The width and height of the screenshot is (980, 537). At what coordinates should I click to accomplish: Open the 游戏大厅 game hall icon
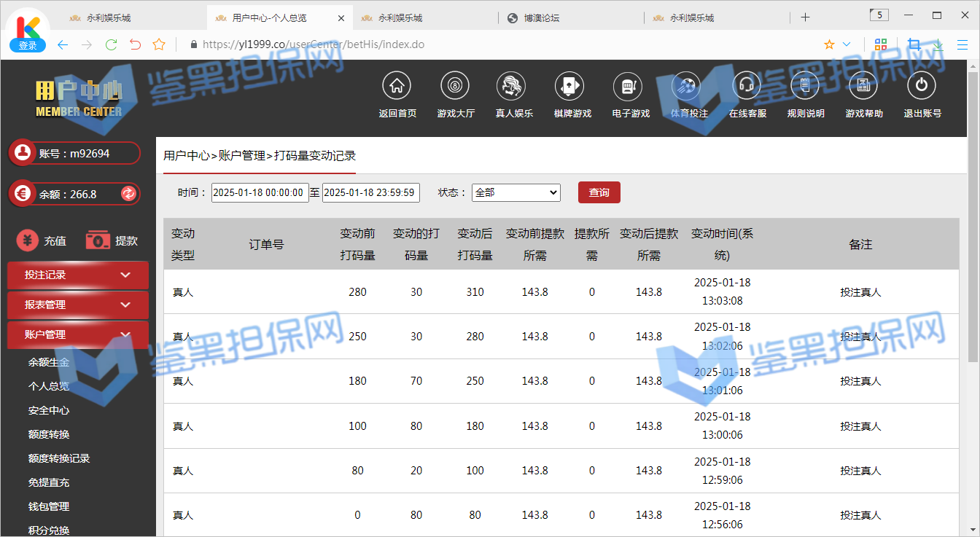(x=455, y=86)
